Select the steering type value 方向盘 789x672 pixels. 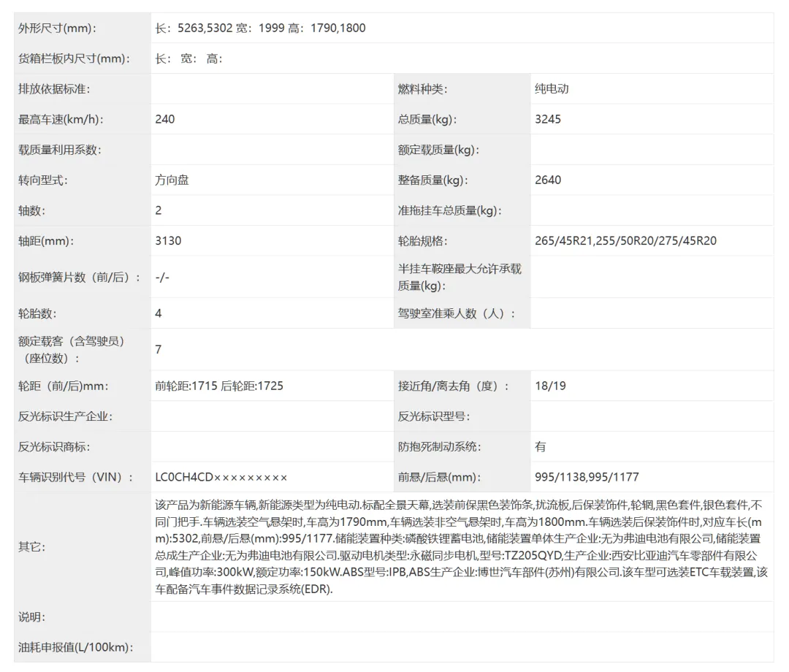pos(172,180)
